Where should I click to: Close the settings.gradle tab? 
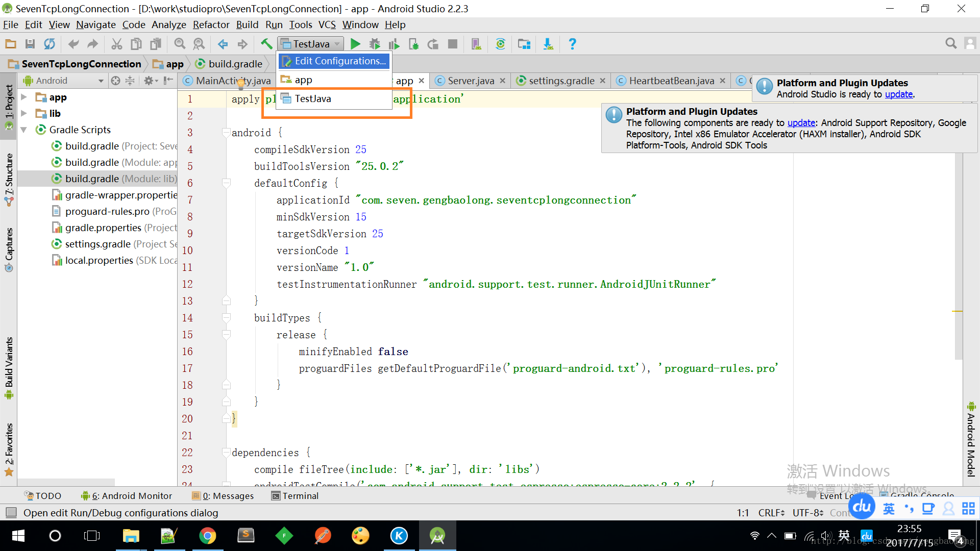click(x=603, y=81)
